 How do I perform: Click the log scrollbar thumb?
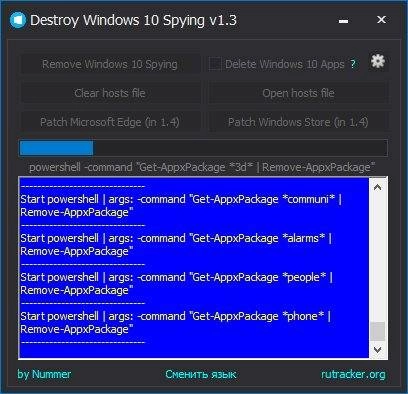point(378,331)
